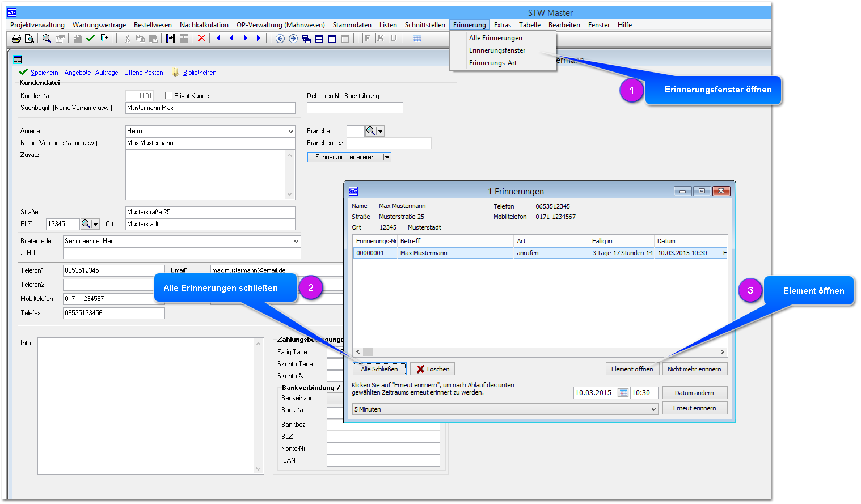The width and height of the screenshot is (861, 504).
Task: Open the Angebote link
Action: point(78,73)
